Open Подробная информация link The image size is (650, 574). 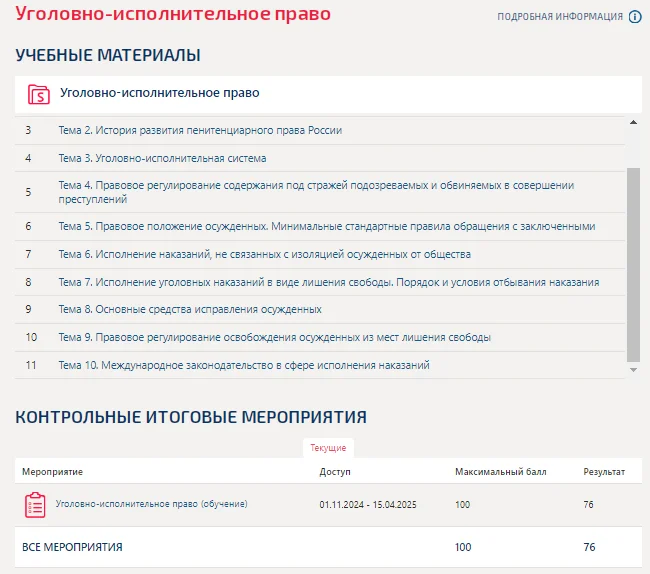click(x=560, y=17)
